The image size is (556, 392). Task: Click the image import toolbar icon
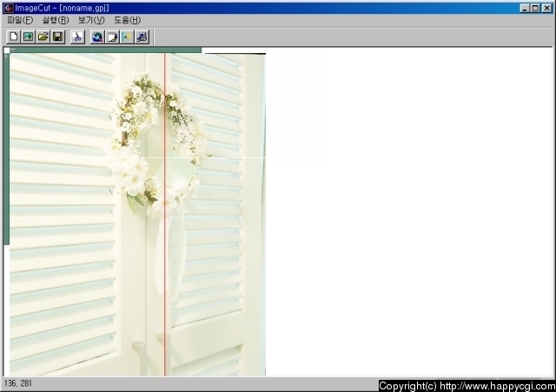click(x=29, y=37)
